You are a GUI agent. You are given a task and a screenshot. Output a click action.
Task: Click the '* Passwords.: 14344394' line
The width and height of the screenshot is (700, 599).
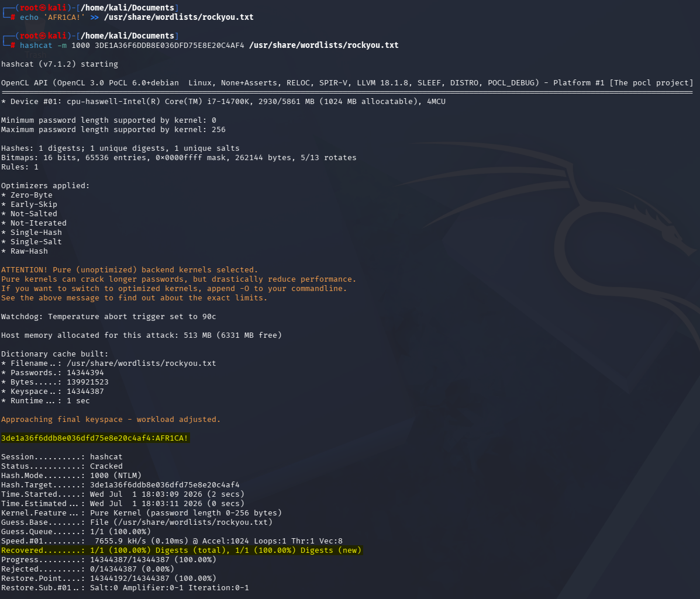point(52,373)
